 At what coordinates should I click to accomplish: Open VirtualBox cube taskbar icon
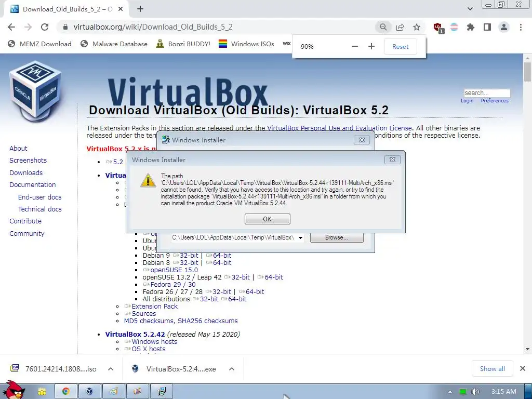(89, 392)
